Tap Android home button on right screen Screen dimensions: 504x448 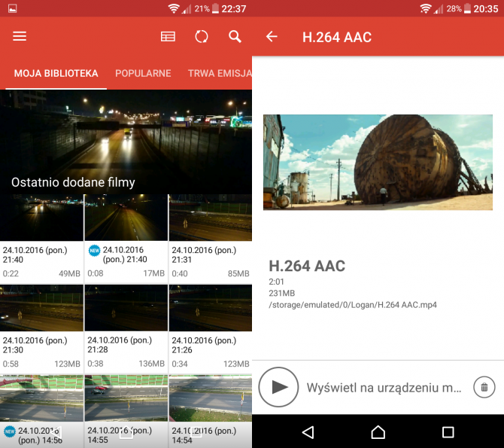(x=378, y=432)
